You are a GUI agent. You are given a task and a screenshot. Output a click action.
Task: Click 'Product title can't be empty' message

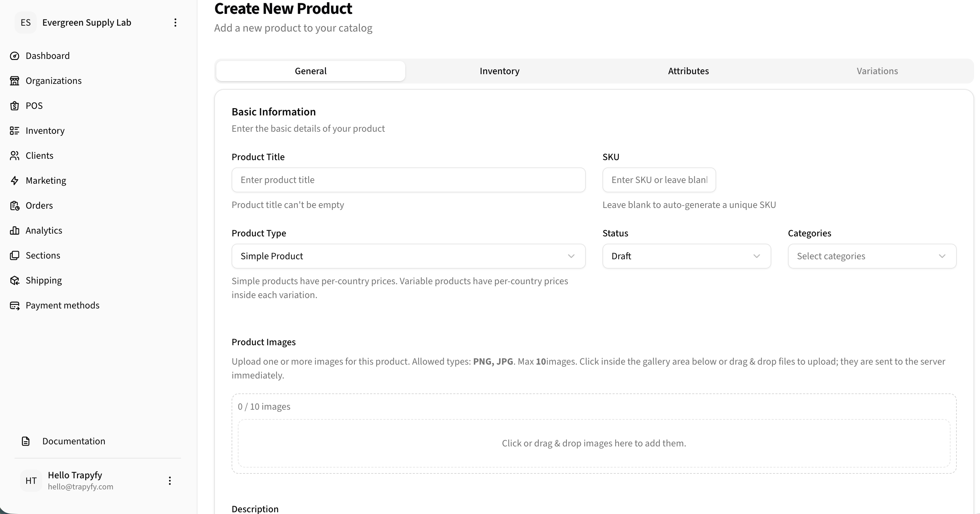coord(288,205)
